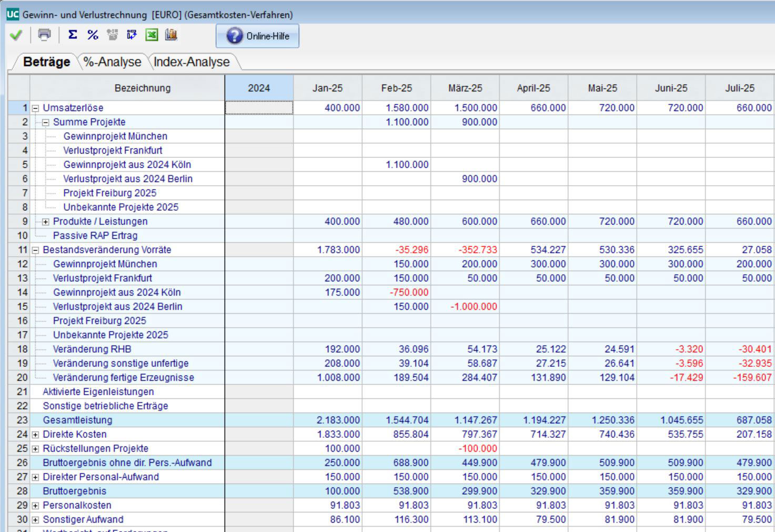This screenshot has width=775, height=532.
Task: Expand the Personalkosten row
Action: (x=36, y=506)
